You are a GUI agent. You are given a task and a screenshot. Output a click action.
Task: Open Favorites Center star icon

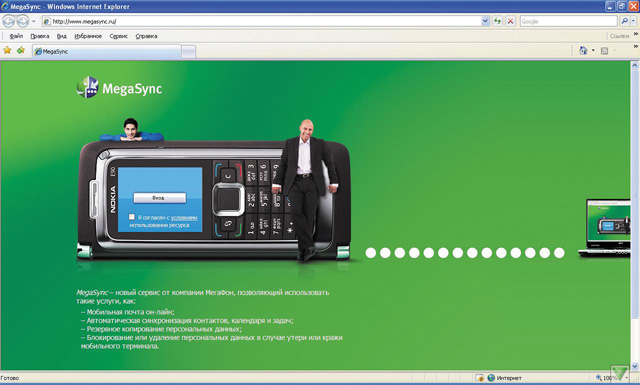click(7, 50)
